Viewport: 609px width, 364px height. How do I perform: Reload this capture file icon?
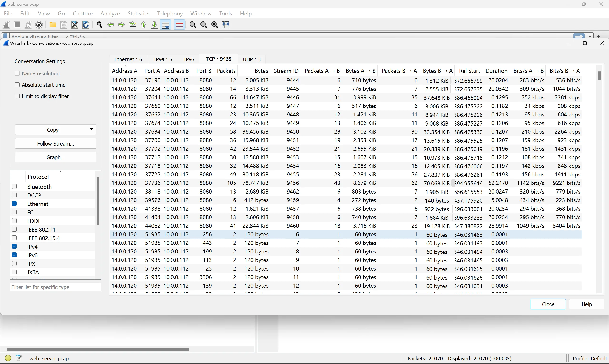[x=86, y=25]
